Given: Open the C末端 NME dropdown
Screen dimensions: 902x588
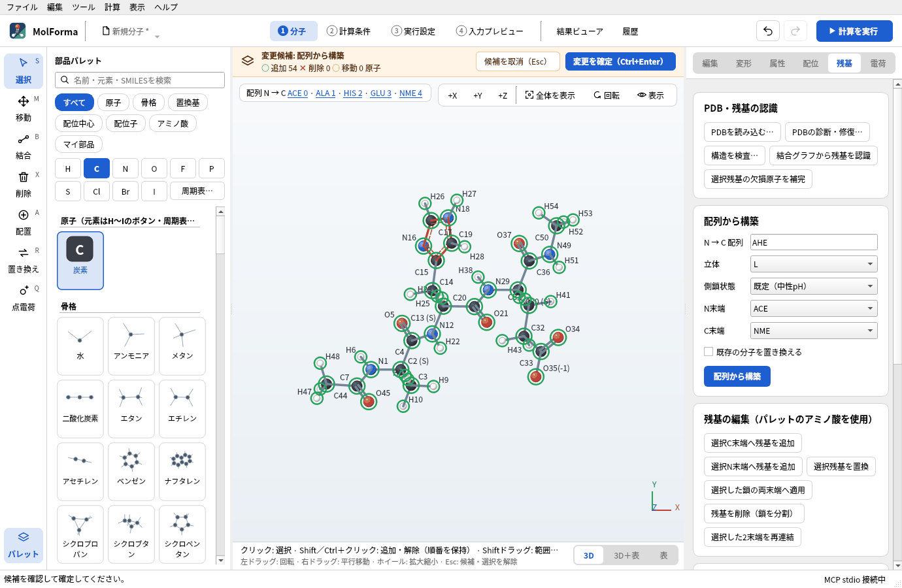Looking at the screenshot, I should [x=814, y=331].
